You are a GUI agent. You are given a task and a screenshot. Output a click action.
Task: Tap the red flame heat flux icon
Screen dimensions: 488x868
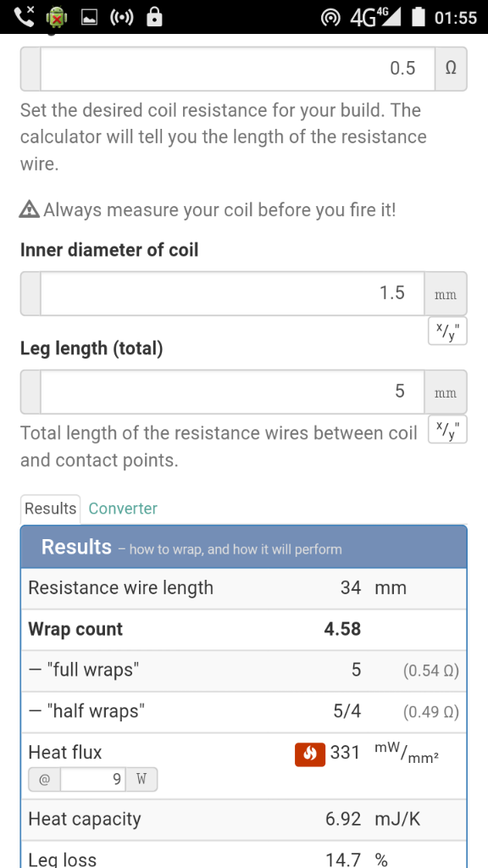click(x=310, y=754)
